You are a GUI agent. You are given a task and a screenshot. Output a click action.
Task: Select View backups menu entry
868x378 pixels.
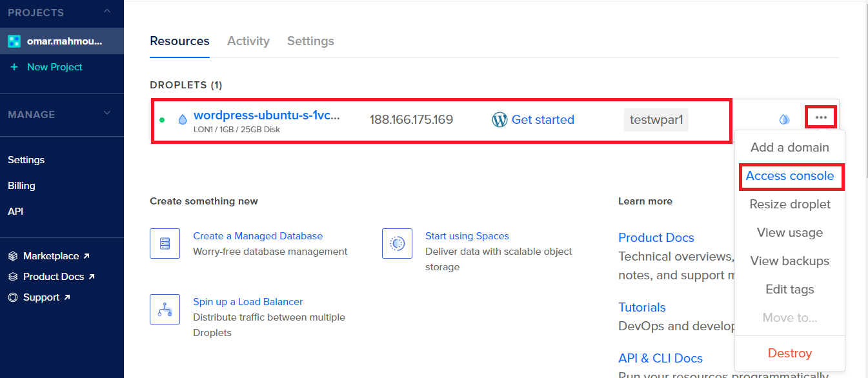tap(790, 261)
